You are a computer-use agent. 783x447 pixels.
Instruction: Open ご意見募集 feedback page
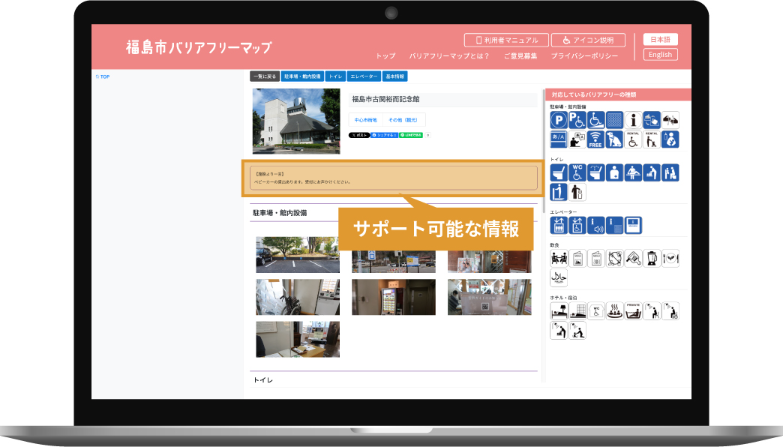pos(520,56)
